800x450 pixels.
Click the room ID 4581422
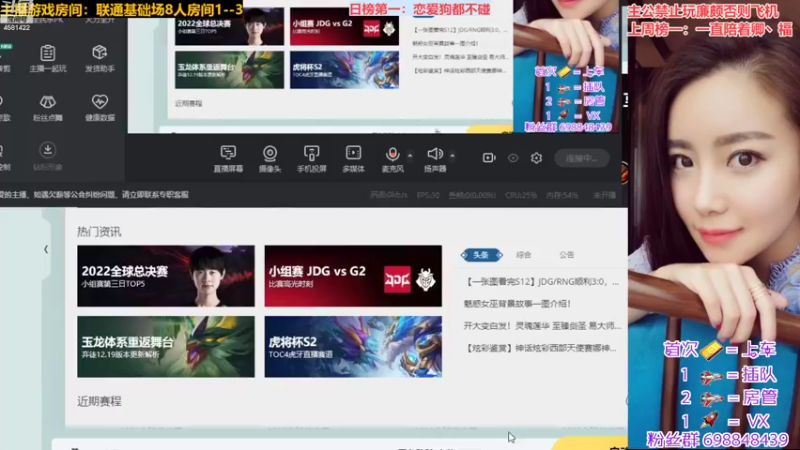(17, 28)
